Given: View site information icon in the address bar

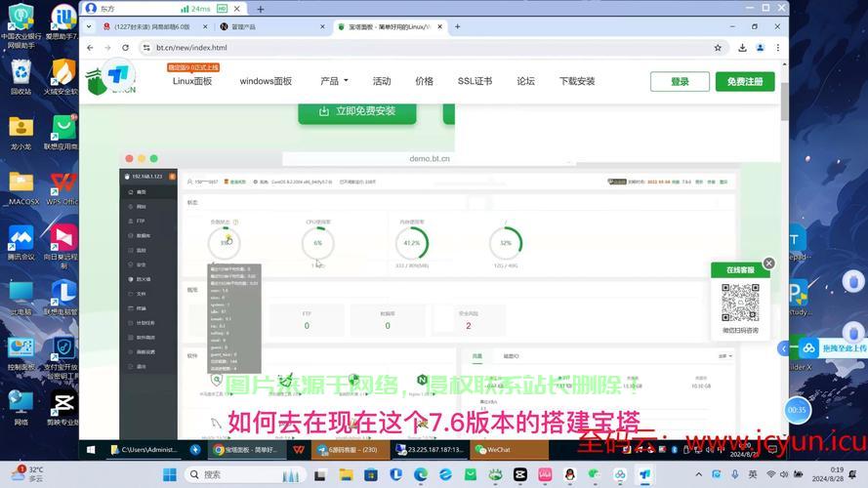Looking at the screenshot, I should (146, 48).
